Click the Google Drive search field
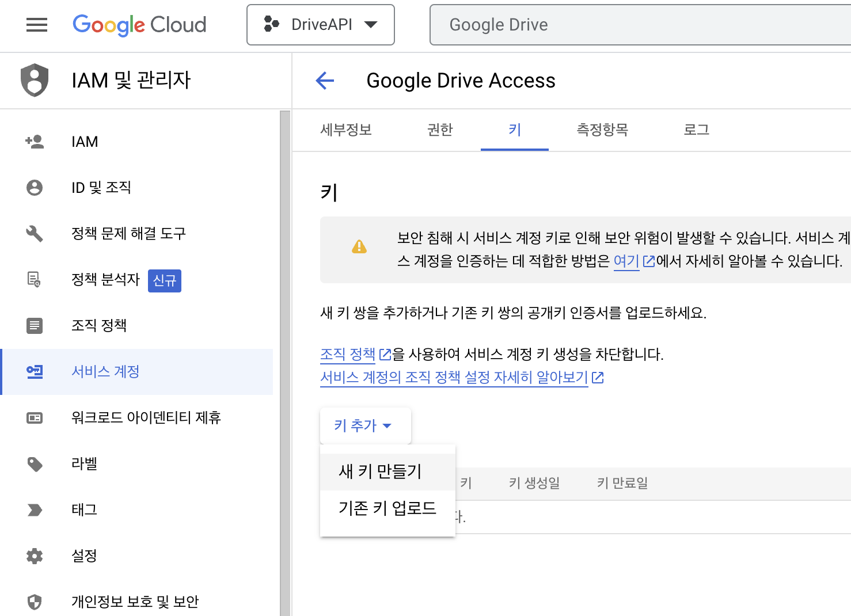 (640, 25)
